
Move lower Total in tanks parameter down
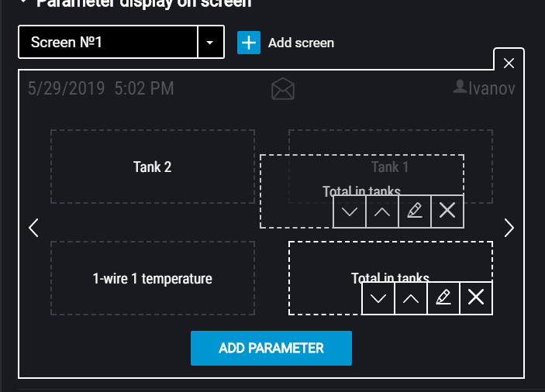(378, 298)
